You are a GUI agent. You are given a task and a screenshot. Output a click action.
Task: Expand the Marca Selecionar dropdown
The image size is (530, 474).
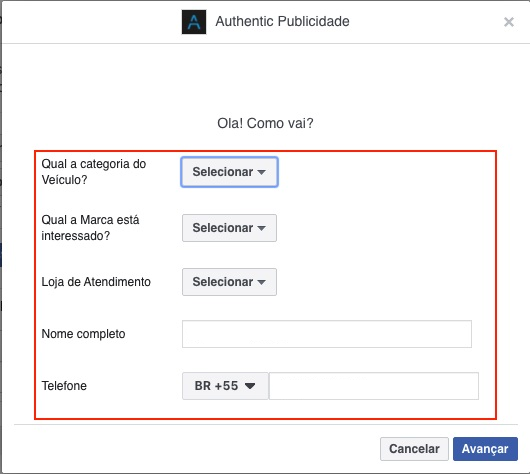click(x=229, y=228)
